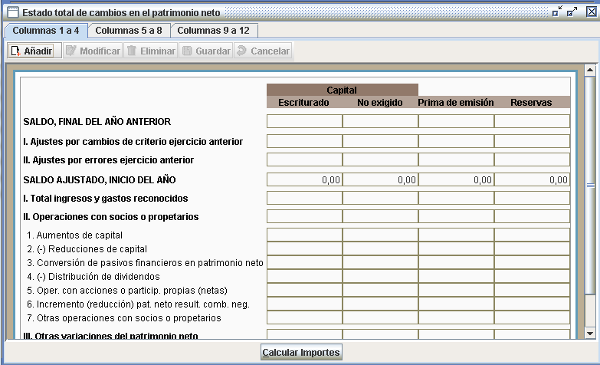Select label I. Total ingresos y gastos reconocidos
This screenshot has height=365, width=600.
(x=106, y=199)
